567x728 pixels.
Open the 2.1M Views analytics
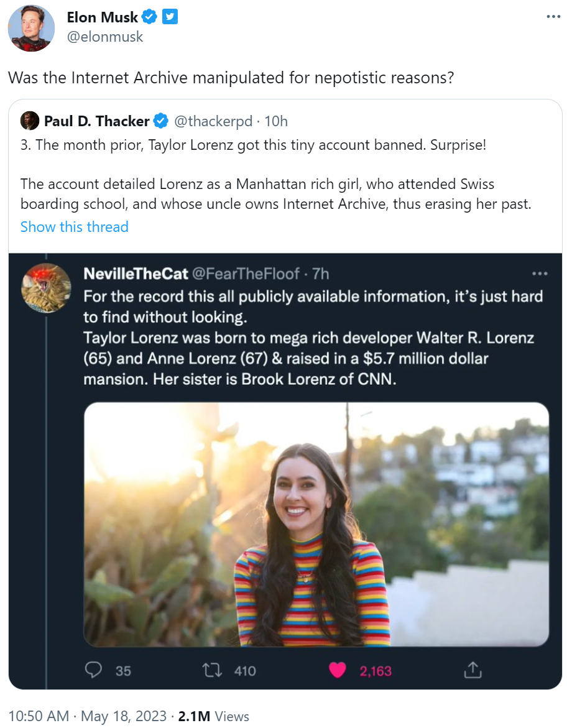[x=213, y=716]
